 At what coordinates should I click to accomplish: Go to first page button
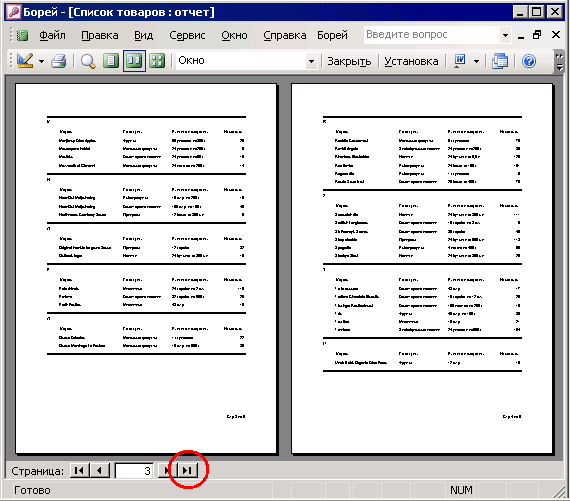point(79,470)
